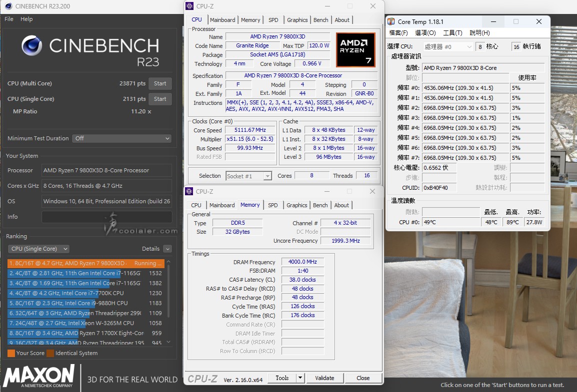Click the Cinebench logo sphere
The image size is (577, 392).
click(x=32, y=45)
